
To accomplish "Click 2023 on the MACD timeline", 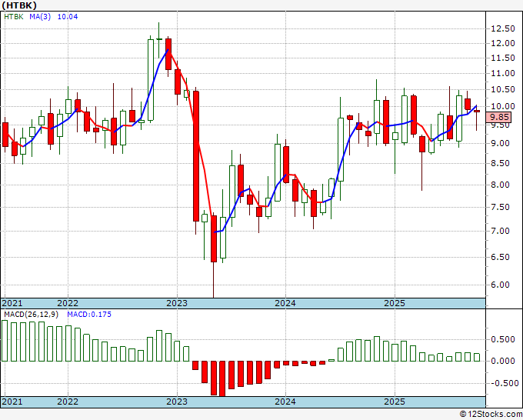I will pyautogui.click(x=177, y=402).
